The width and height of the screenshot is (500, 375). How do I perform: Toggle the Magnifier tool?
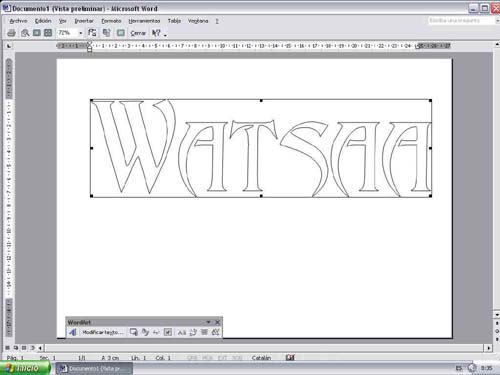pos(25,33)
